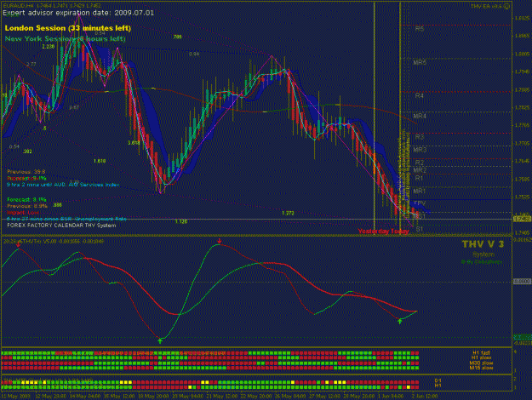Click the 'Previous: 39.8' news value

26,172
